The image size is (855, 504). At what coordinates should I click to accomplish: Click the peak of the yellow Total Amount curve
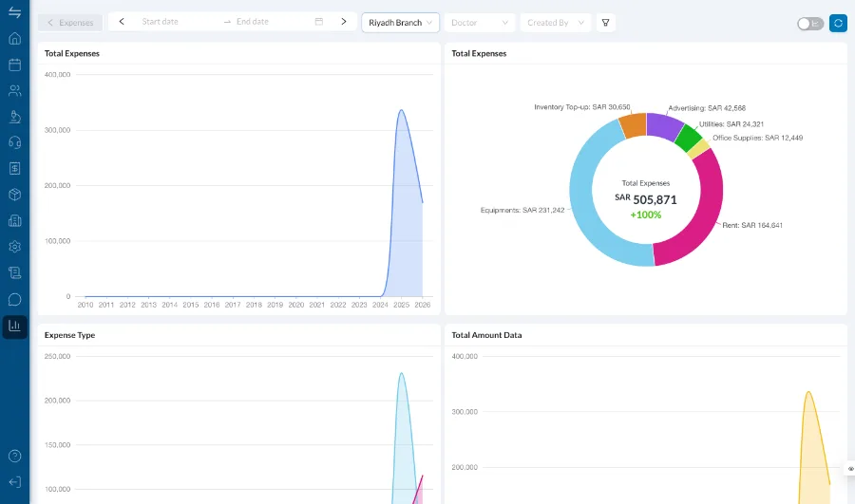click(808, 392)
